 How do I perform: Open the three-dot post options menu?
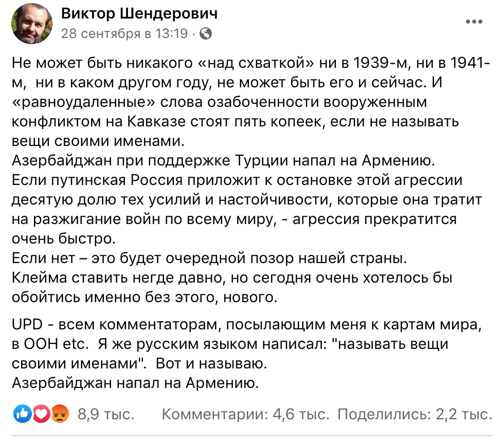474,22
